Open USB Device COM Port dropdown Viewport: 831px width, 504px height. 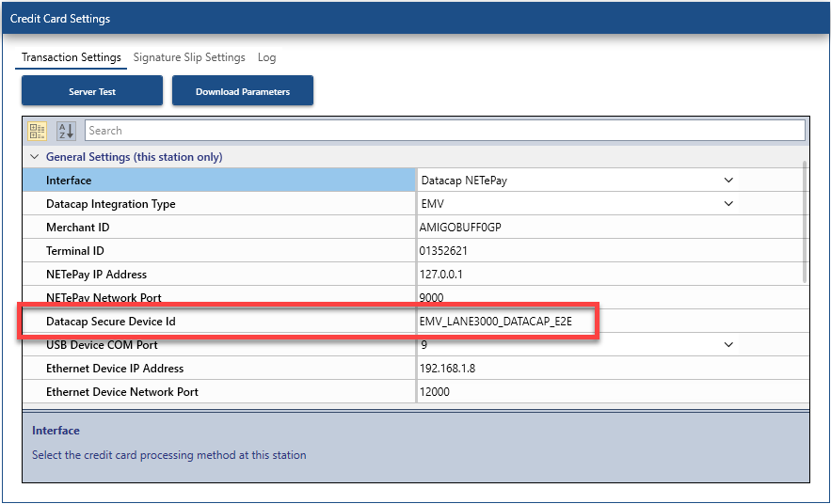click(x=727, y=345)
